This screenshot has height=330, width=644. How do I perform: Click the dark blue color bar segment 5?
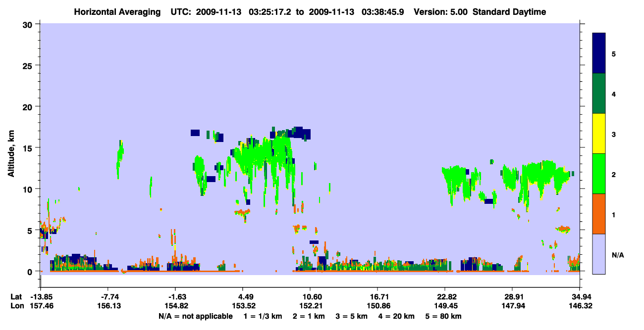pyautogui.click(x=599, y=53)
